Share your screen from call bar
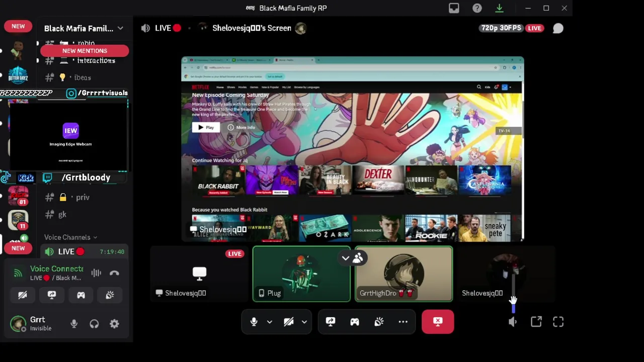 [331, 322]
